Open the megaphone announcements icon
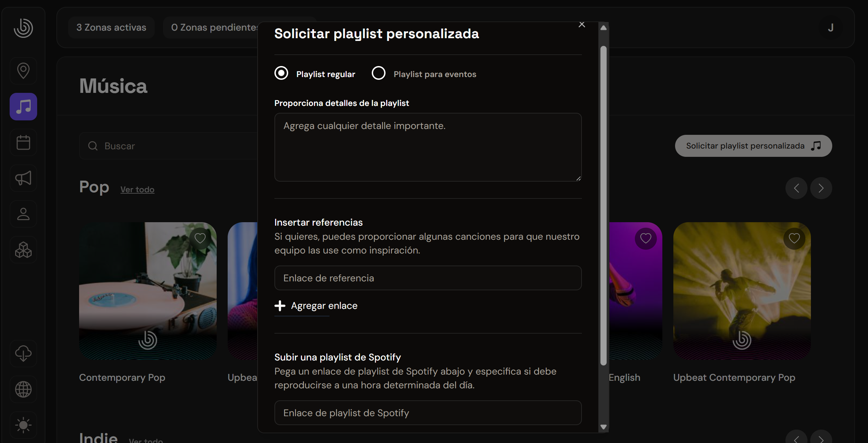The width and height of the screenshot is (868, 443). pyautogui.click(x=23, y=178)
